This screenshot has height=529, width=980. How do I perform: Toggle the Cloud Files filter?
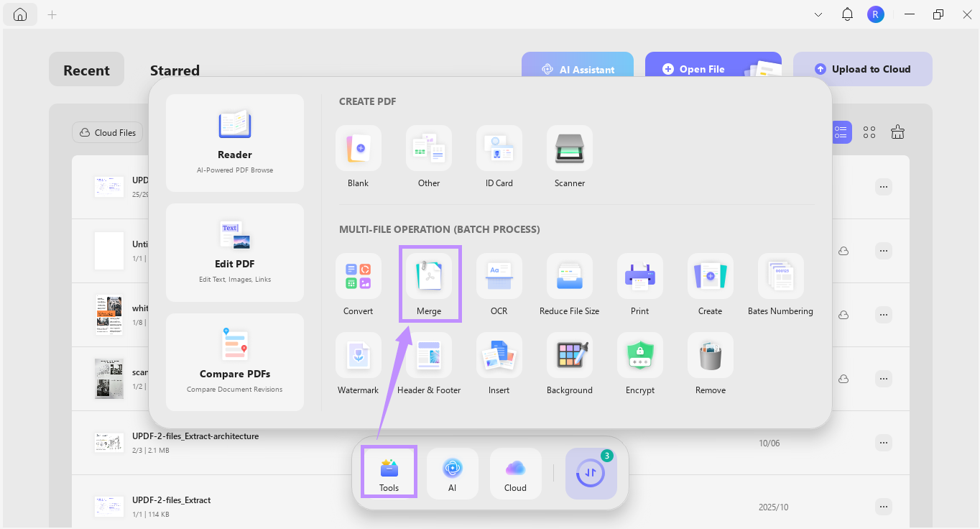106,132
